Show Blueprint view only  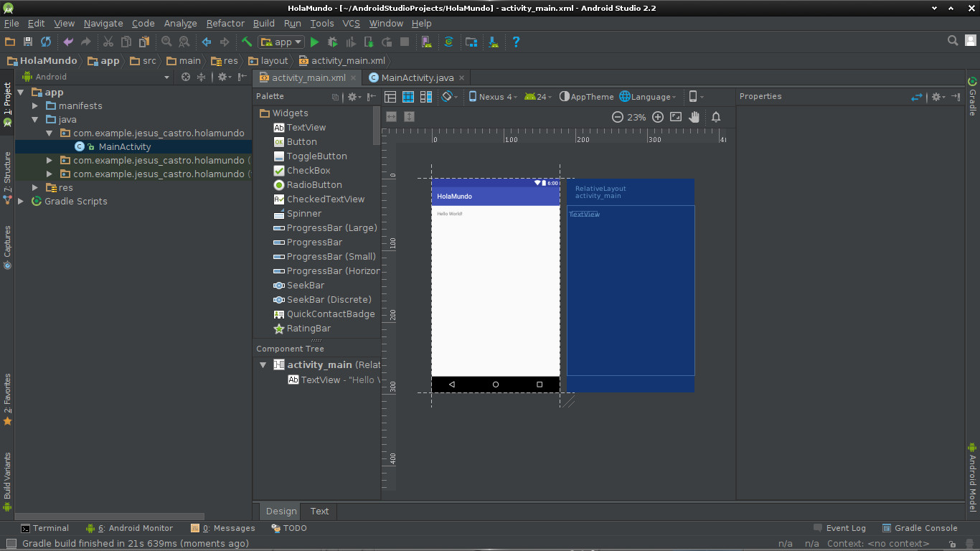pyautogui.click(x=408, y=97)
